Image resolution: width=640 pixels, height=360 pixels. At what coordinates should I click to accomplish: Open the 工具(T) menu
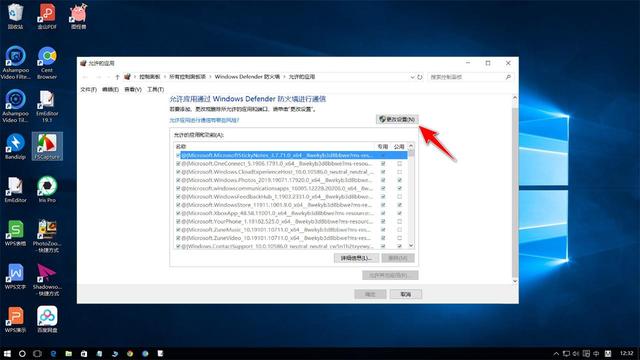[156, 89]
